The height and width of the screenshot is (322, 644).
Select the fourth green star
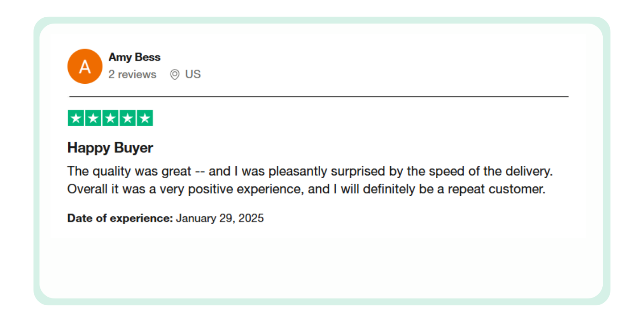(128, 118)
